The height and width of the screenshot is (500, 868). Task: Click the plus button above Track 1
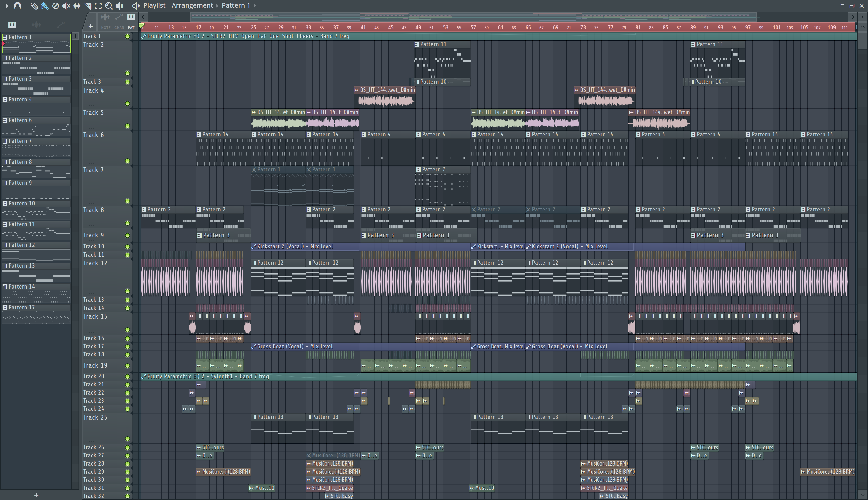(90, 26)
